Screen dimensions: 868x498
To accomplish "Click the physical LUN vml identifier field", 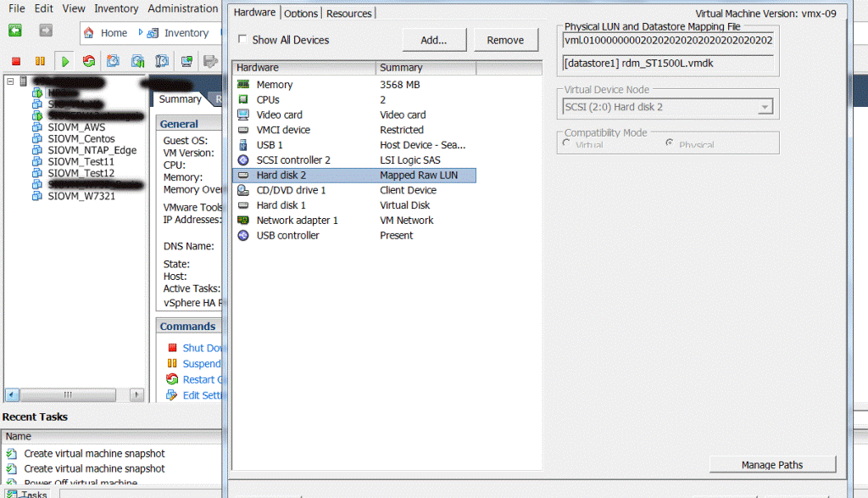I will 668,40.
